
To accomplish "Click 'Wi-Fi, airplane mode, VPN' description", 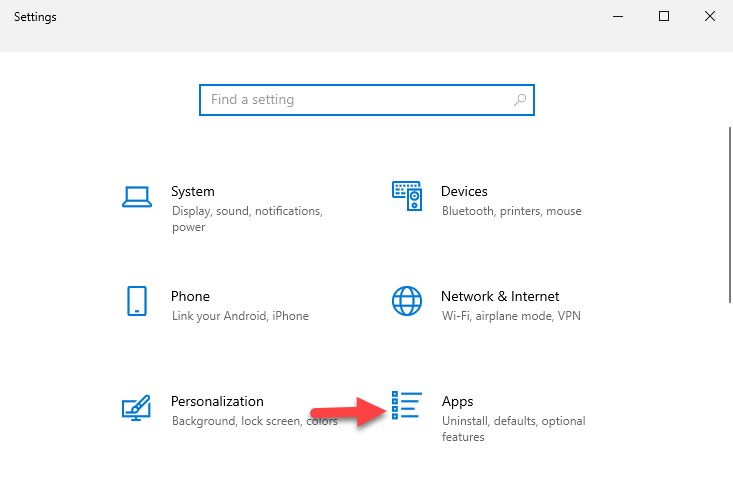I will click(511, 316).
